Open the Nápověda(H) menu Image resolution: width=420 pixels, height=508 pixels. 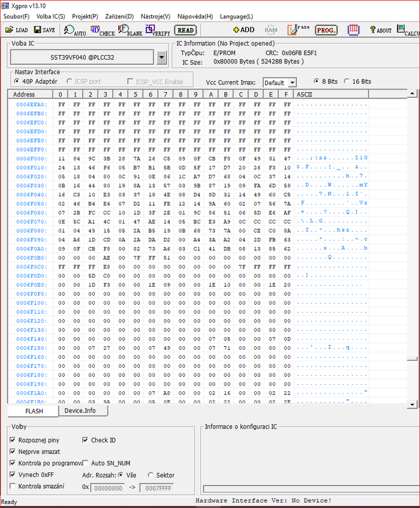tap(195, 17)
